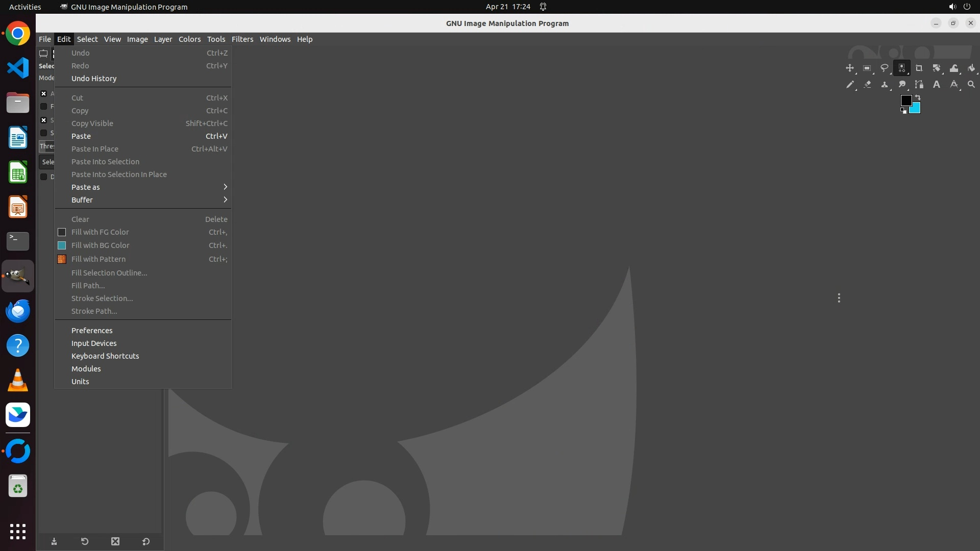The height and width of the screenshot is (551, 980).
Task: Activate the Zoom magnifier tool
Action: pos(971,84)
